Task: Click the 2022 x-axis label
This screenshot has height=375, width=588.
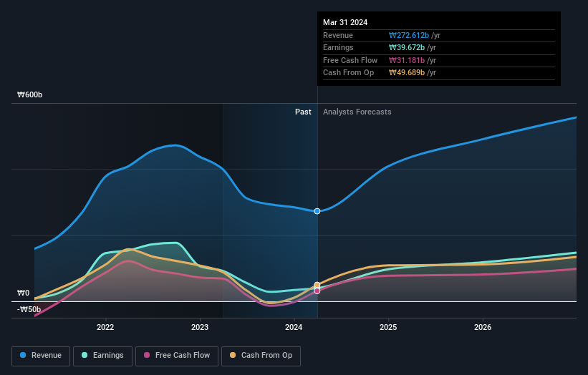Action: click(x=105, y=327)
